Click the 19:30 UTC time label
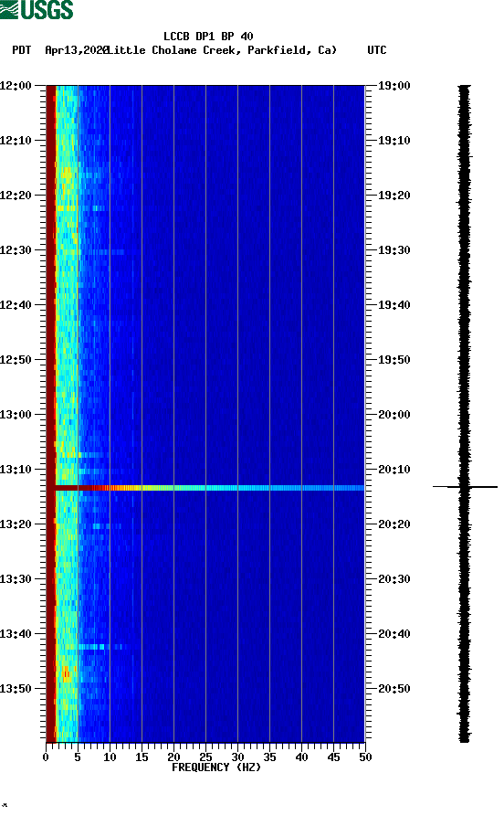 (394, 250)
